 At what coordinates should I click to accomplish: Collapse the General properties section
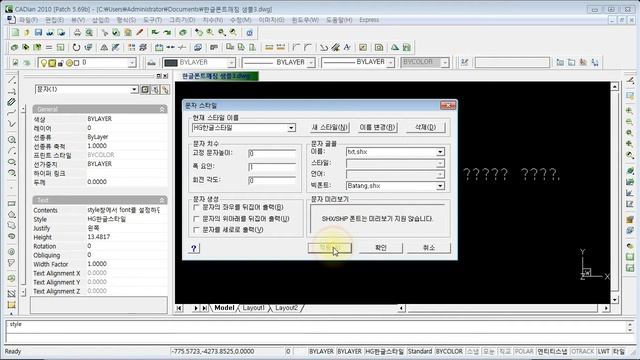tap(162, 109)
